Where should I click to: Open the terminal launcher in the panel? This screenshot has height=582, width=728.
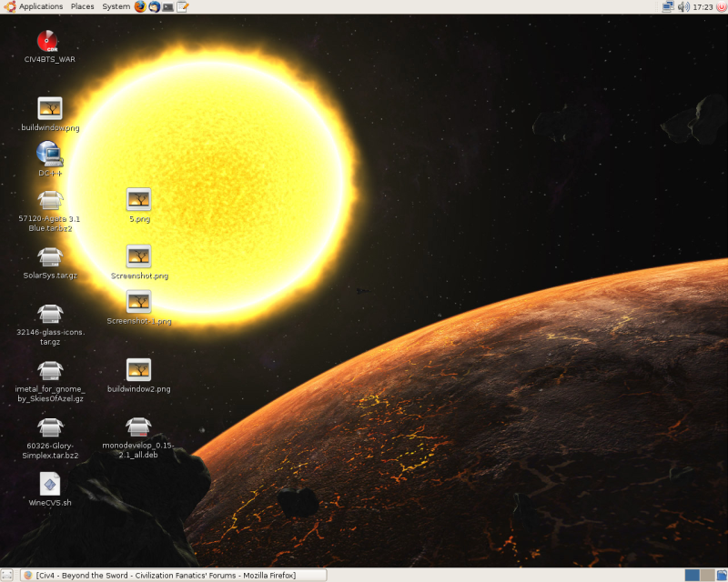point(168,6)
